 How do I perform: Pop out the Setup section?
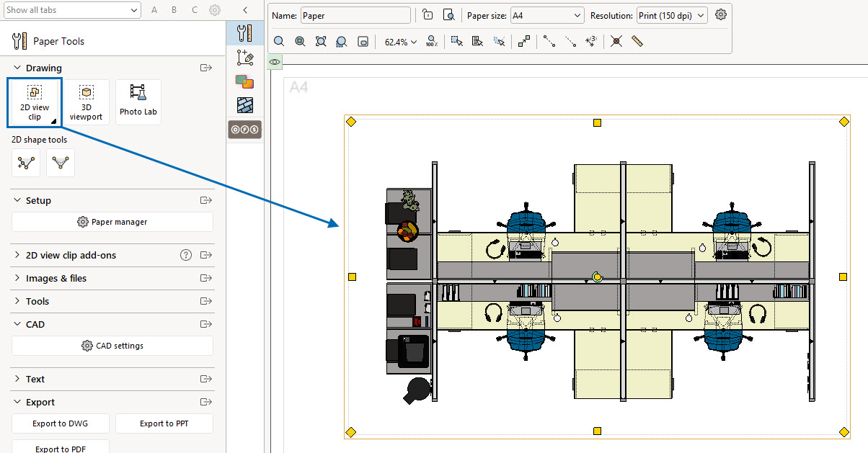(206, 200)
